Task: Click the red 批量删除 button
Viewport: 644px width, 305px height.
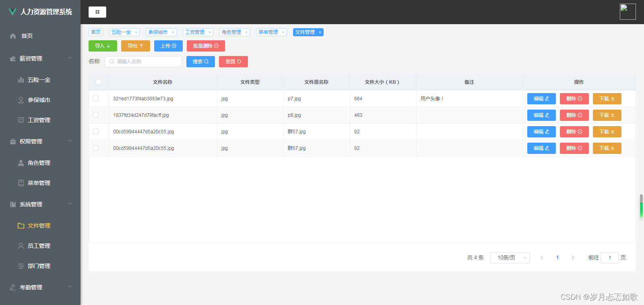Action: (x=206, y=46)
